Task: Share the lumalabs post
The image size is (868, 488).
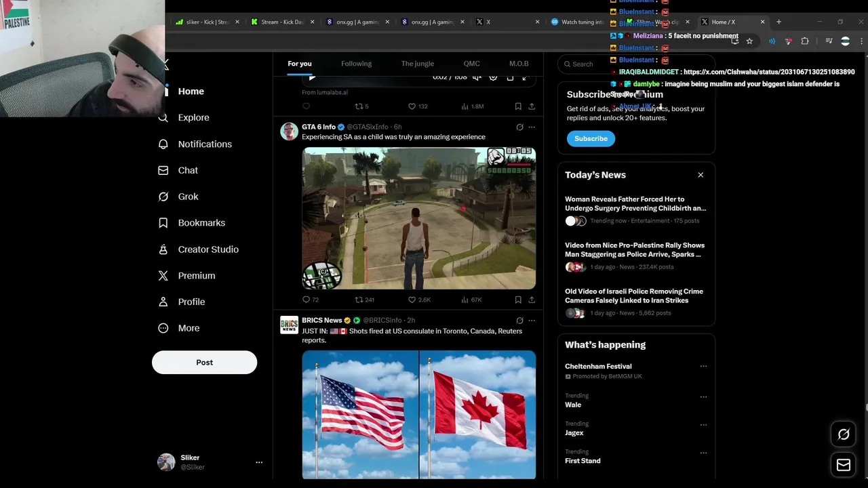Action: 532,106
